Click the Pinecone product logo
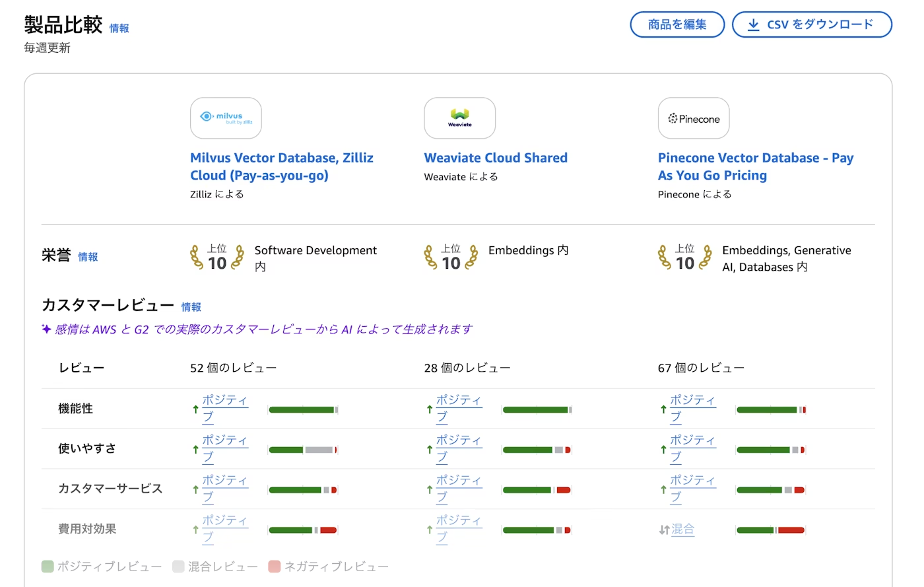Image resolution: width=924 pixels, height=587 pixels. [693, 118]
